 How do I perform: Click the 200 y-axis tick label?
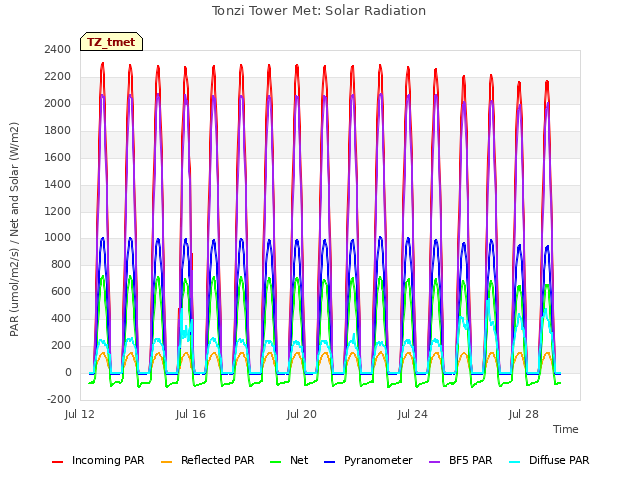tap(61, 345)
